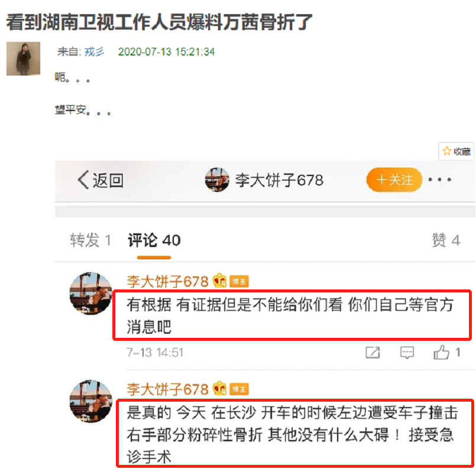
Task: Click 李大饼子678 name in header bar
Action: pos(279,180)
